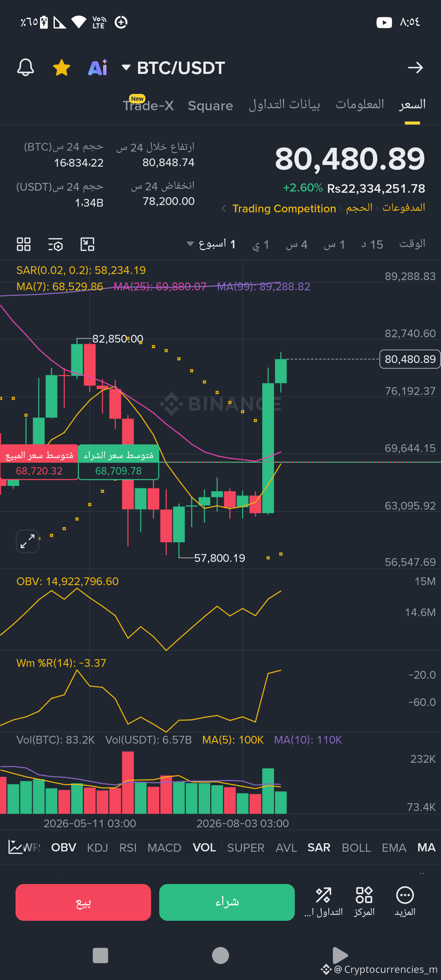441x980 pixels.
Task: Switch to the Trade-X tab
Action: (x=148, y=105)
